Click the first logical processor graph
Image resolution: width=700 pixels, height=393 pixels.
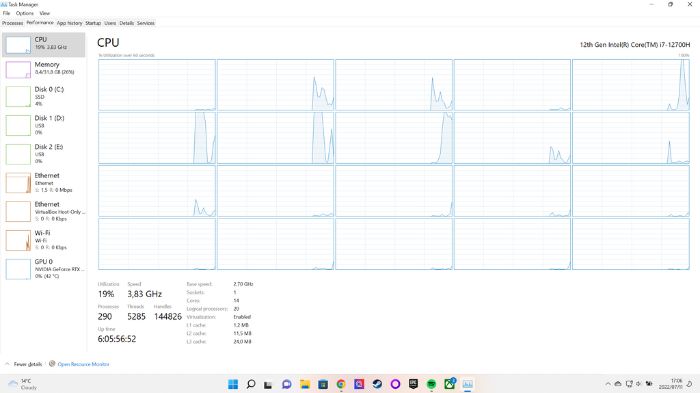[157, 85]
